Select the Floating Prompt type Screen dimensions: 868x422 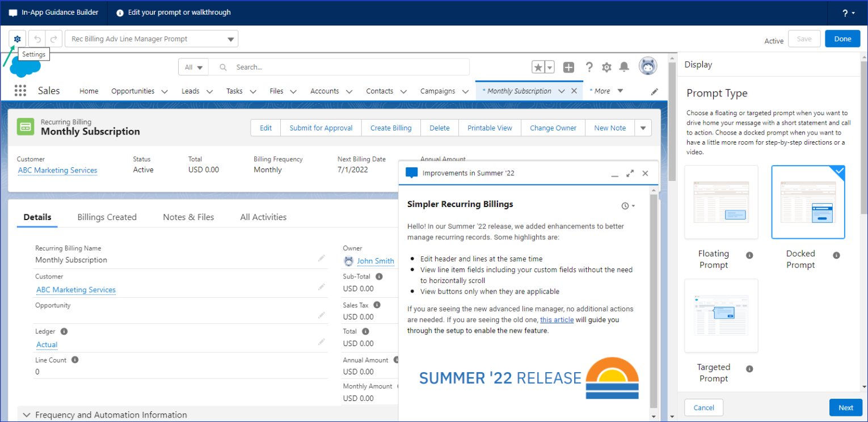point(721,202)
